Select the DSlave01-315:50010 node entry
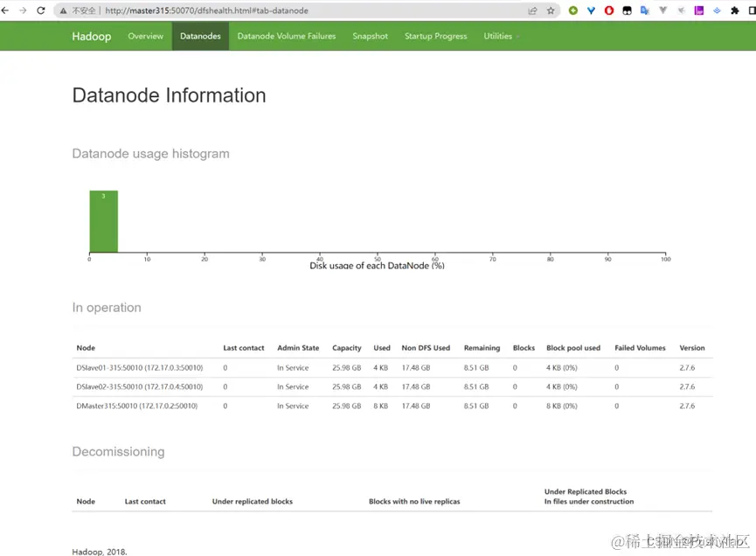 pos(139,367)
